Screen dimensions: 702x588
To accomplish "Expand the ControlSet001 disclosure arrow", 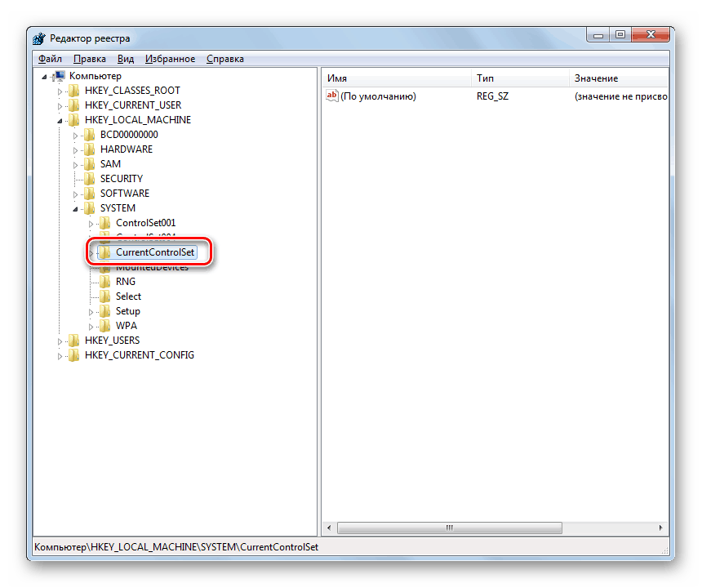I will click(x=91, y=222).
